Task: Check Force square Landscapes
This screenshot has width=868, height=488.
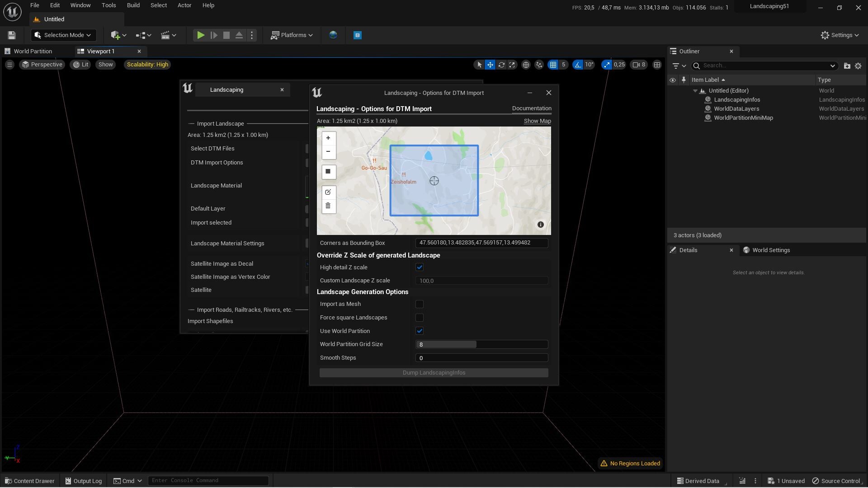Action: coord(420,318)
